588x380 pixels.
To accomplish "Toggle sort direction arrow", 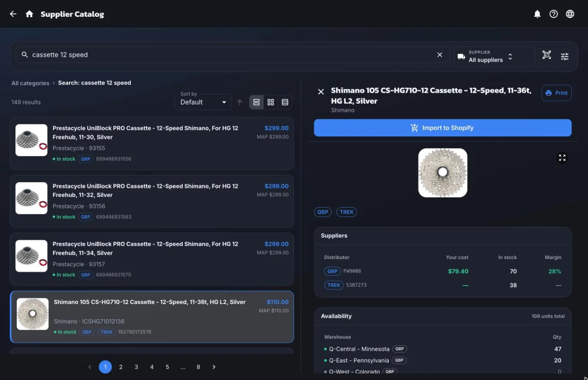I will (240, 102).
